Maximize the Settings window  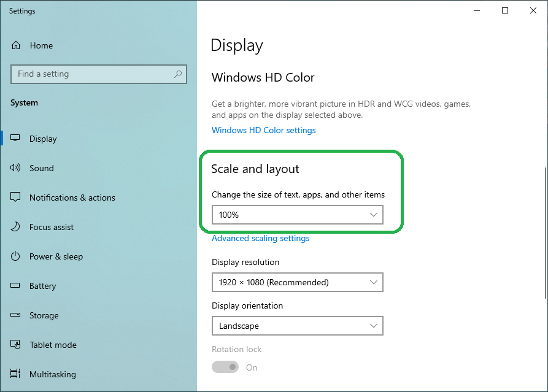pos(505,10)
